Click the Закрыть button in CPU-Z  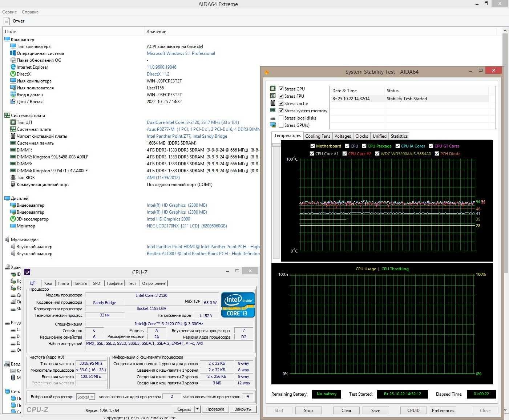[x=243, y=409]
